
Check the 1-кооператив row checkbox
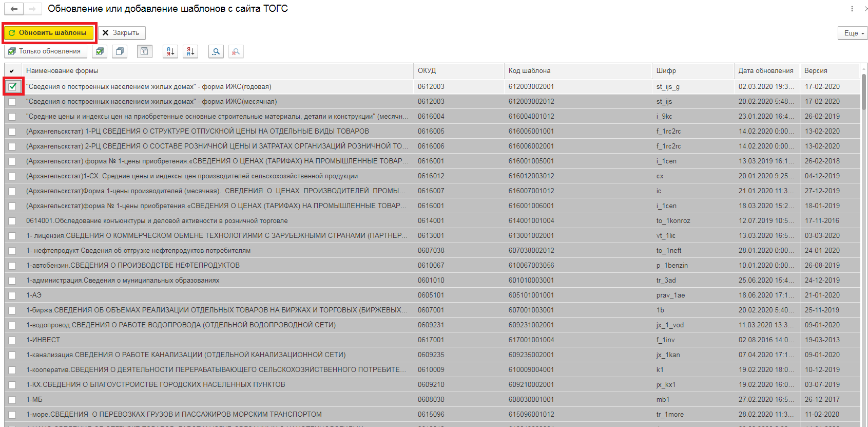pos(12,370)
